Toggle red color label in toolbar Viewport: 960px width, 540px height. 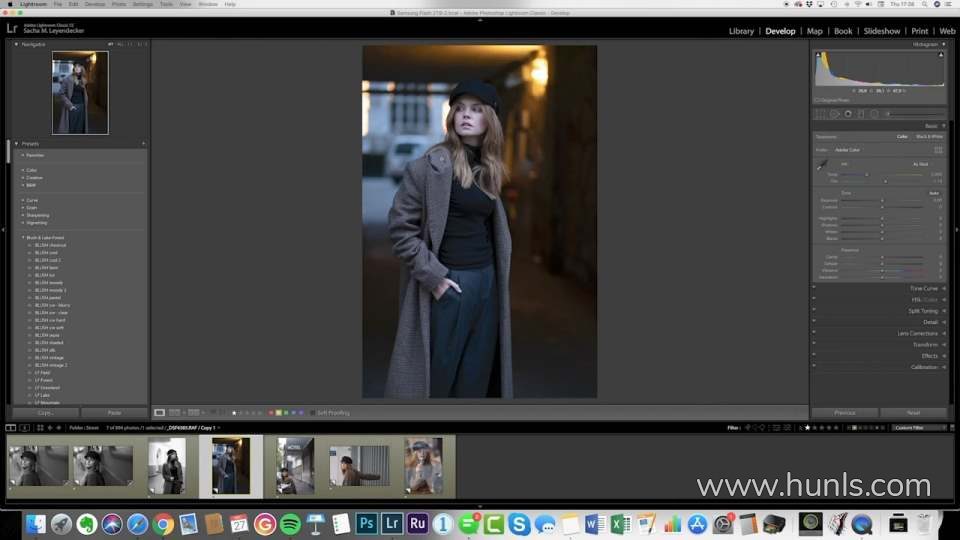271,413
